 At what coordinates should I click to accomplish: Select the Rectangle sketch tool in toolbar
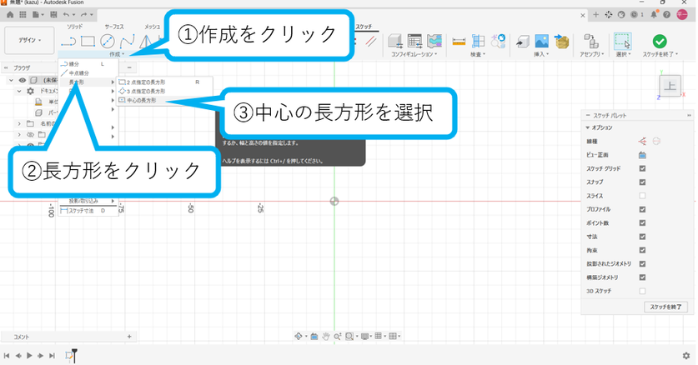pyautogui.click(x=88, y=41)
